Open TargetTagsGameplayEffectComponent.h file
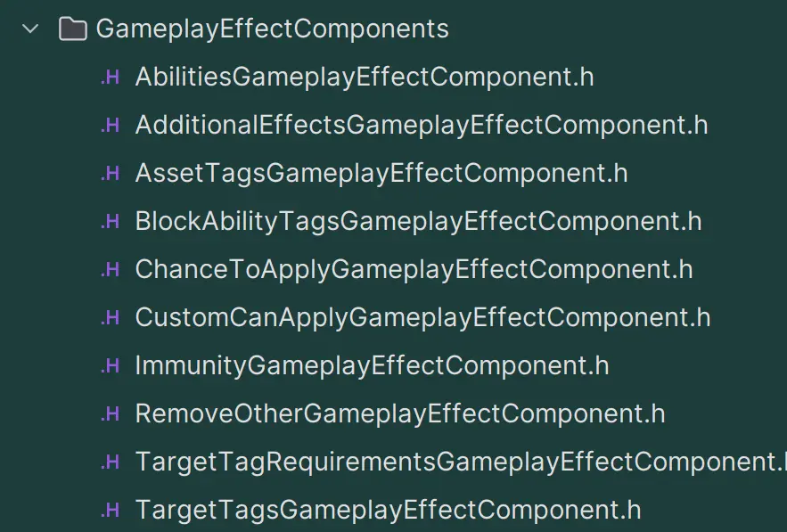 click(x=388, y=511)
